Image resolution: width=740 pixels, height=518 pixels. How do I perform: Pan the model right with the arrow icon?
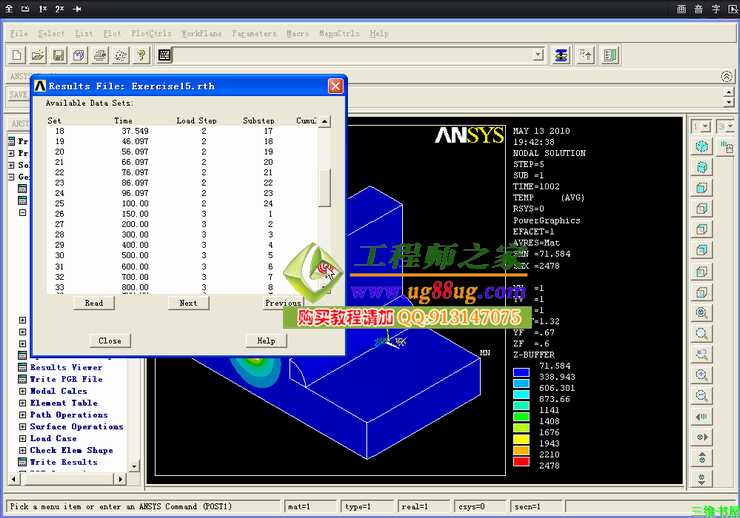coord(702,437)
